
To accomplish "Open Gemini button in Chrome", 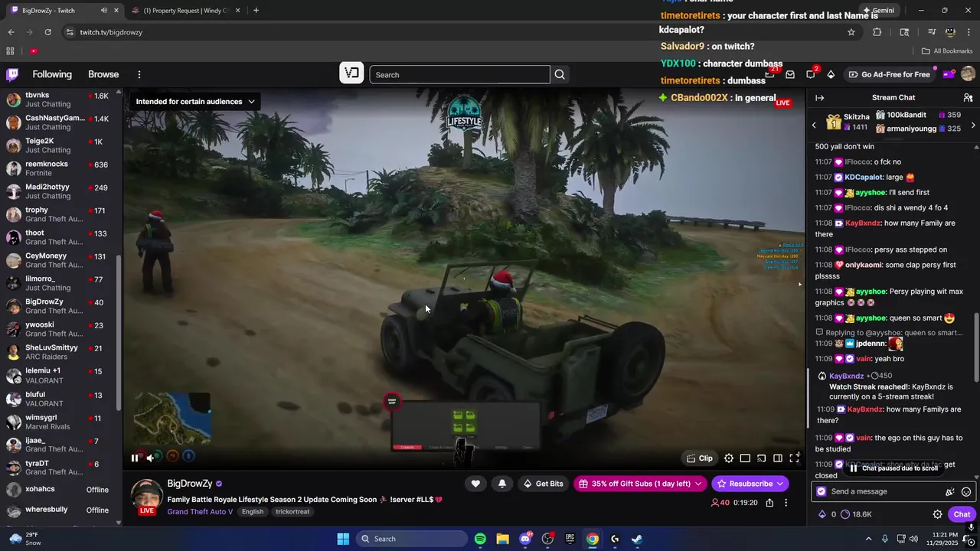I will click(878, 11).
